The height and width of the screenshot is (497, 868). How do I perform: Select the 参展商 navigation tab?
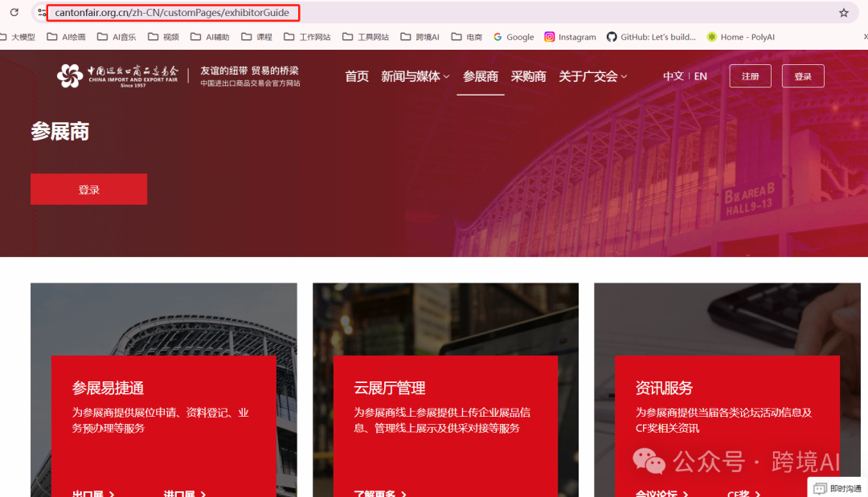tap(481, 76)
